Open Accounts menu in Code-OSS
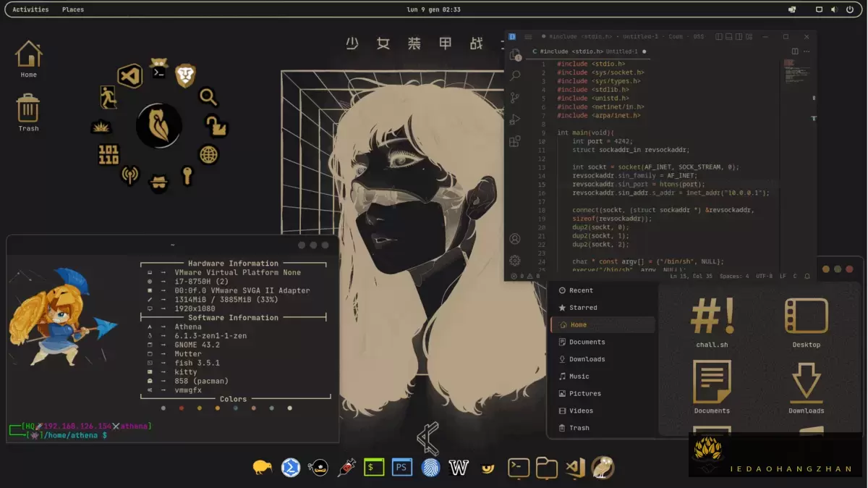Image resolution: width=868 pixels, height=488 pixels. (515, 239)
